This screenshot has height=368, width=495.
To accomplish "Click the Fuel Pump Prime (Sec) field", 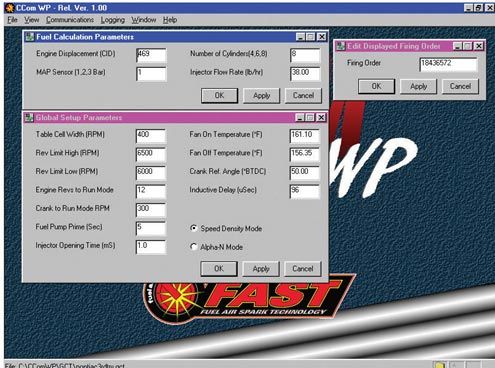I will pos(151,228).
